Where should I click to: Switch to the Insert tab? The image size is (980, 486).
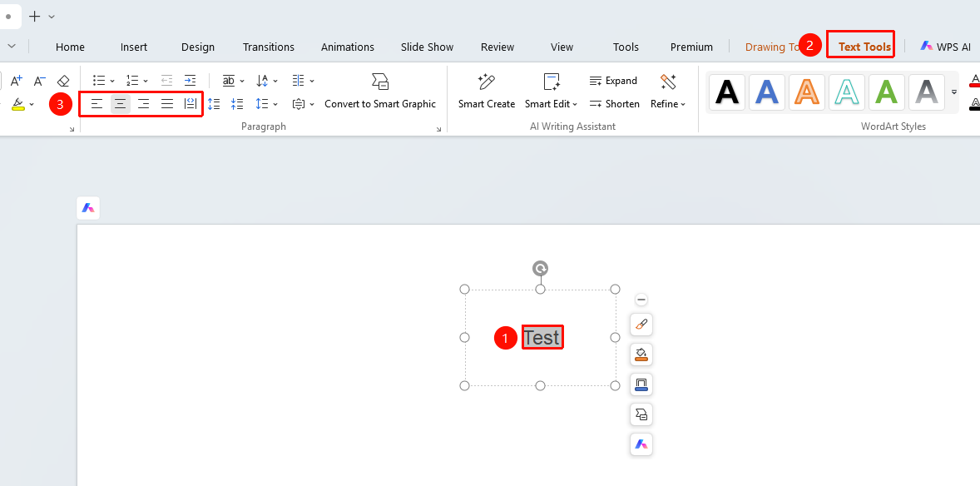coord(134,47)
